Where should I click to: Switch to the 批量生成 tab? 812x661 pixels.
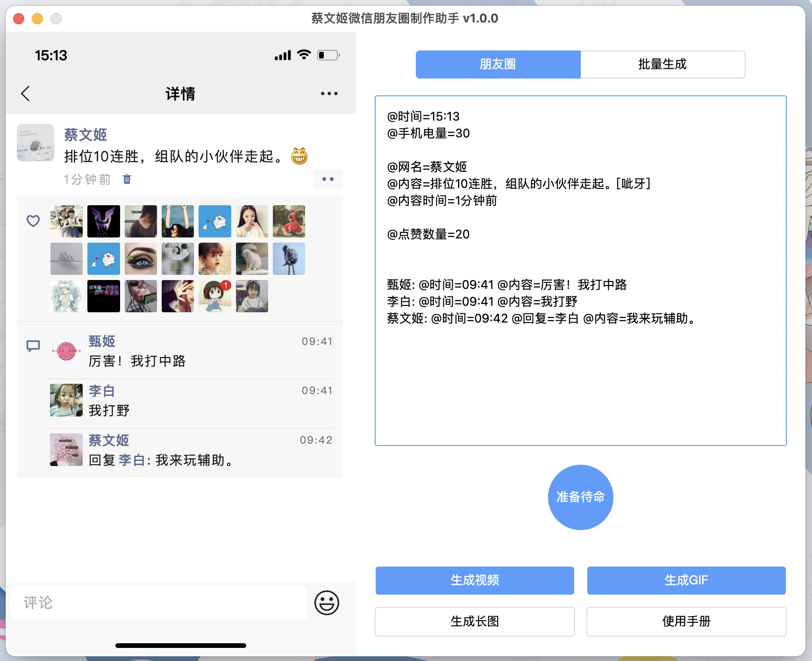tap(662, 65)
